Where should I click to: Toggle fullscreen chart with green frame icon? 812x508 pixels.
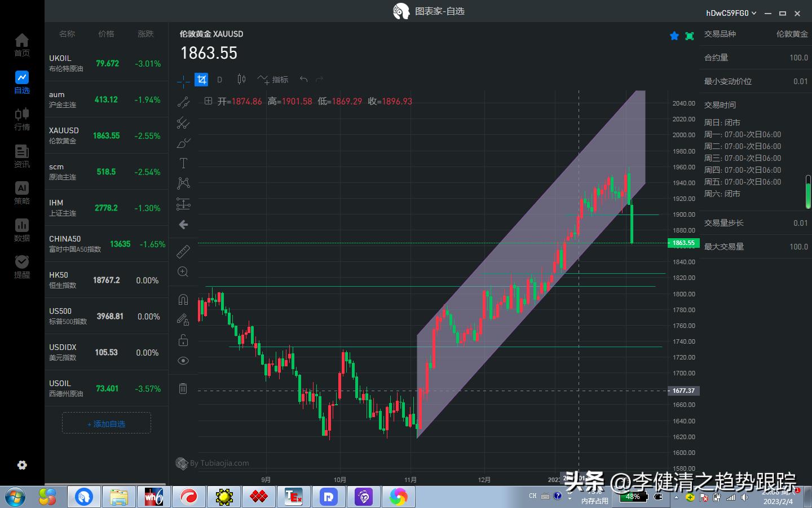(689, 36)
